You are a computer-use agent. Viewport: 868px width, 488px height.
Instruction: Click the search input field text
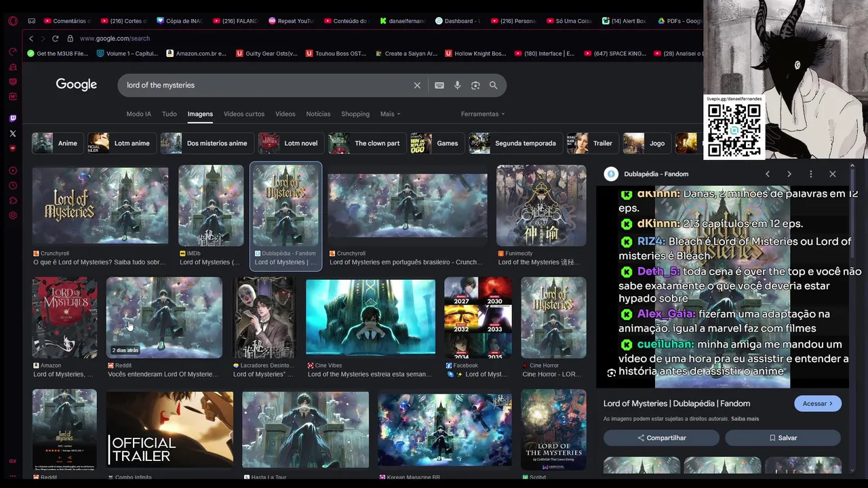click(161, 85)
